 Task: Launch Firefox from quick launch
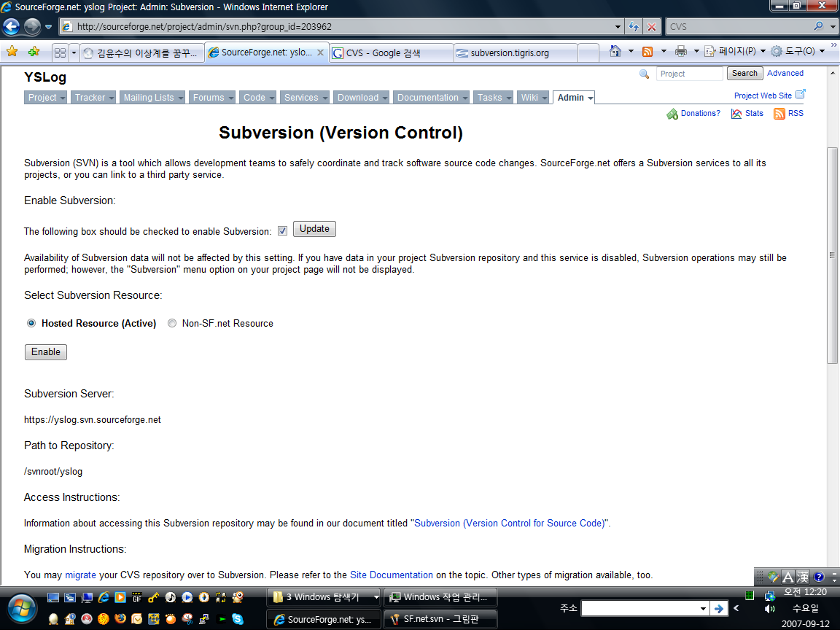[x=120, y=619]
